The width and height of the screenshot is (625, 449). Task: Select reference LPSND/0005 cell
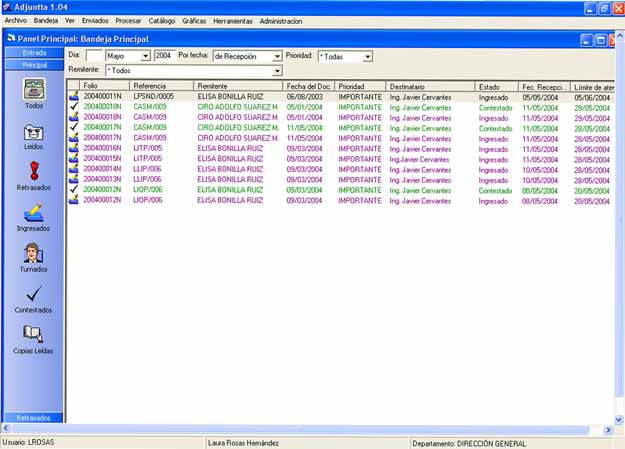pos(153,96)
